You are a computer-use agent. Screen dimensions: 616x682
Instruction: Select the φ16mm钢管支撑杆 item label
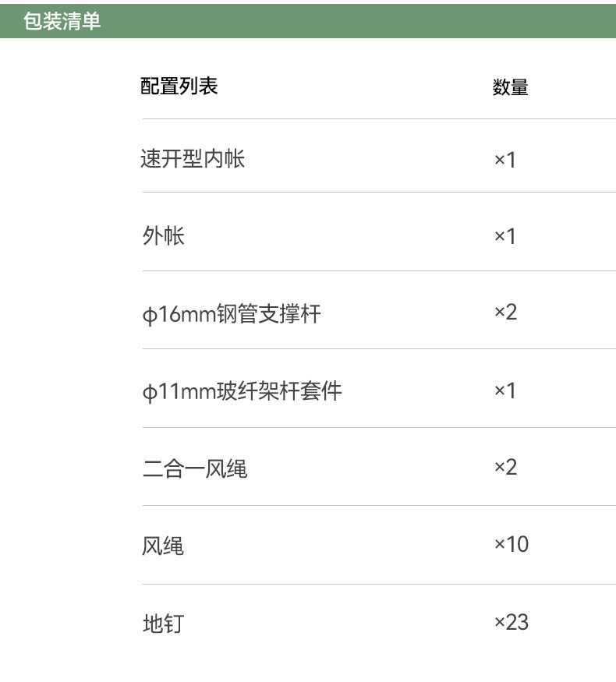(232, 314)
